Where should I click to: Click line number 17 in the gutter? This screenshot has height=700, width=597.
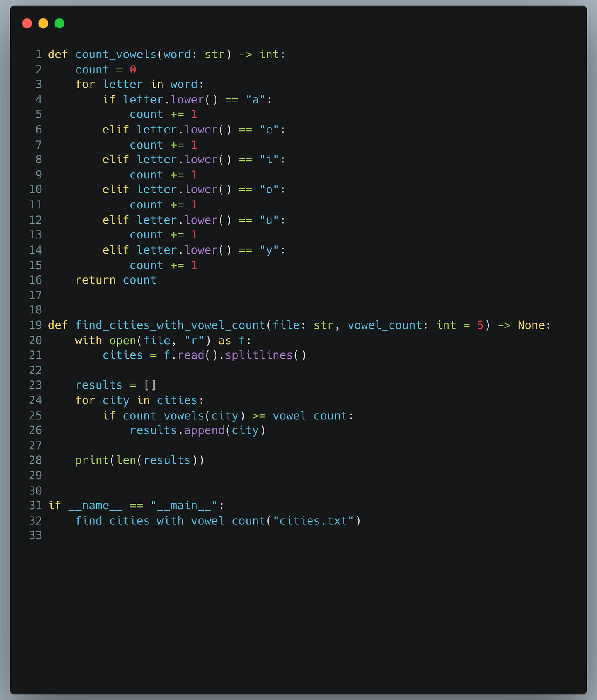[x=36, y=295]
